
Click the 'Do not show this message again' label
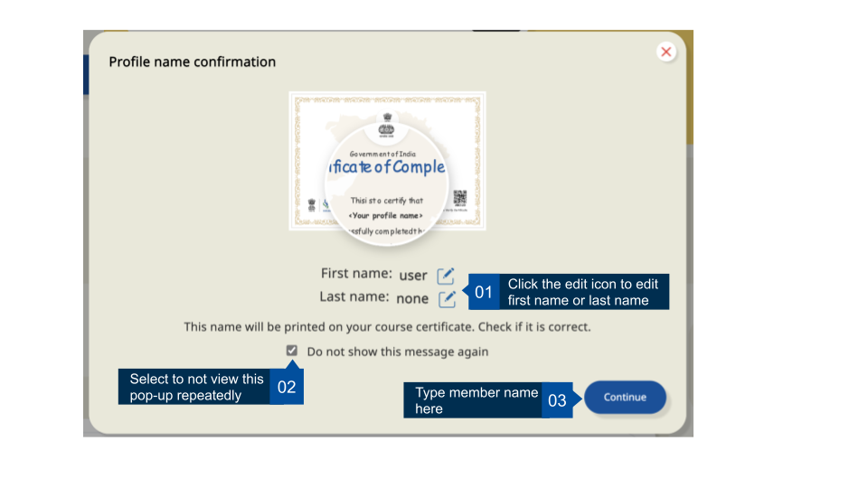pyautogui.click(x=397, y=352)
